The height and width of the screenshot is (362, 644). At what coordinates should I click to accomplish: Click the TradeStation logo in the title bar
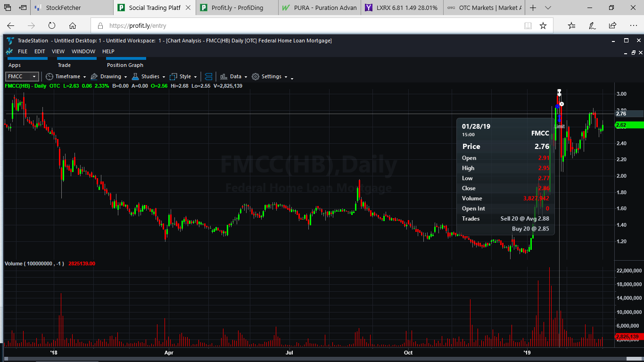[10, 41]
